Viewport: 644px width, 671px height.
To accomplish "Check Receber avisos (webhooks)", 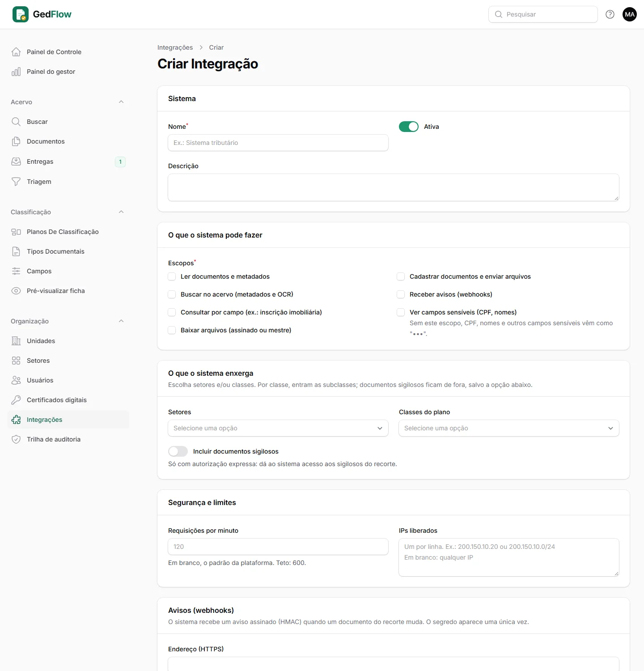I will click(401, 294).
